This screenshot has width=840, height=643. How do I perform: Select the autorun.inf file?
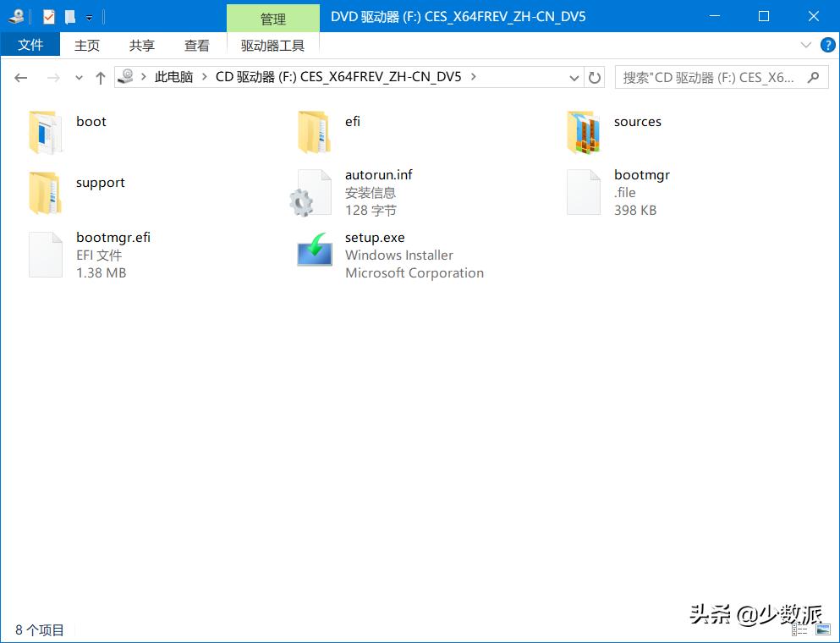pos(379,174)
